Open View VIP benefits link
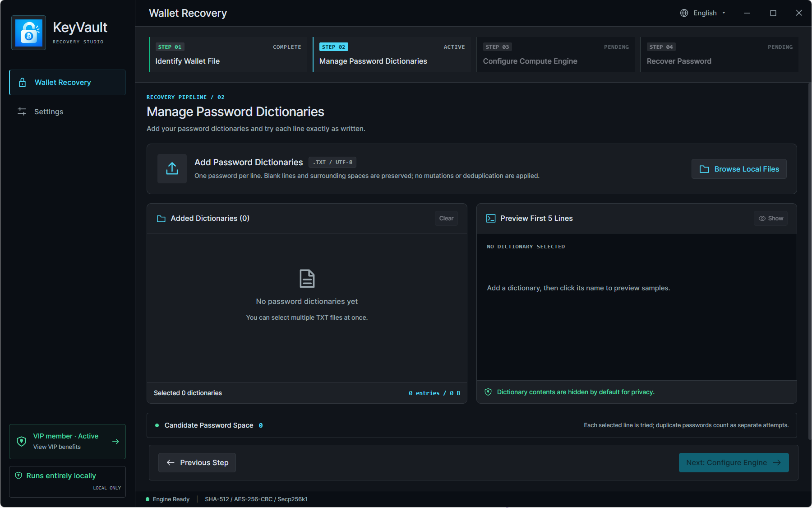This screenshot has height=508, width=812. (57, 447)
